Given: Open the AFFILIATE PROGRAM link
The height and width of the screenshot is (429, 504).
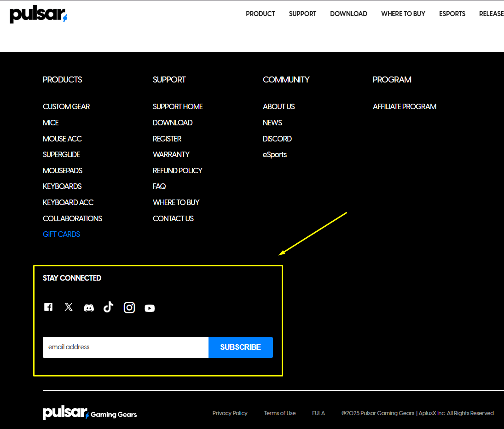Looking at the screenshot, I should 405,106.
